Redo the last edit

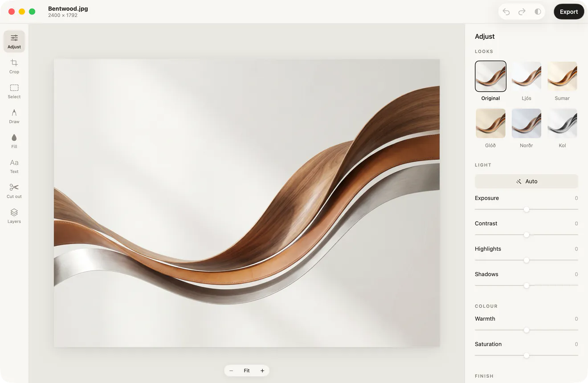pyautogui.click(x=522, y=12)
